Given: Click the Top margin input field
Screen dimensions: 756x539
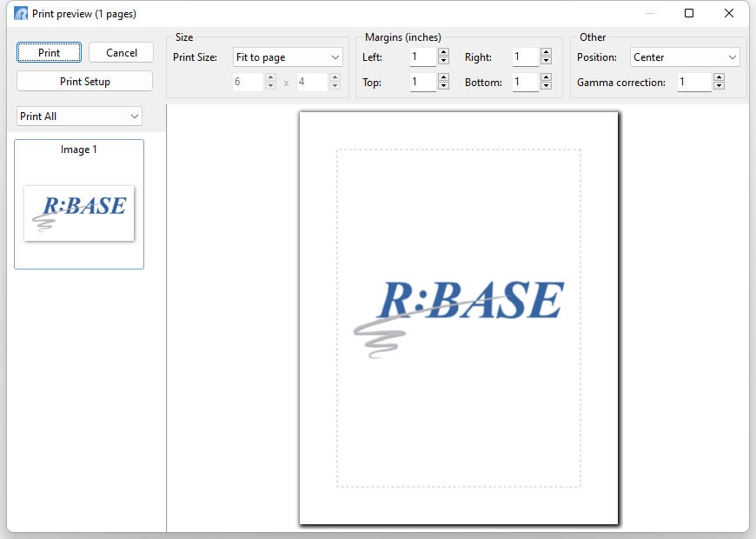Looking at the screenshot, I should (x=423, y=82).
